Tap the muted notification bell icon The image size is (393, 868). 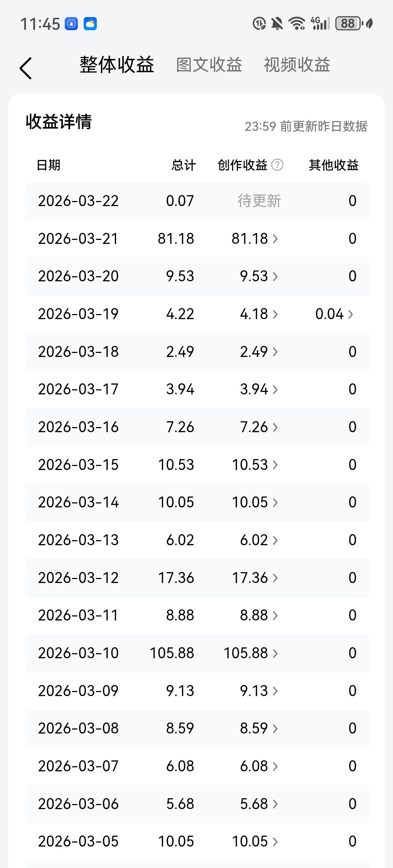point(277,24)
